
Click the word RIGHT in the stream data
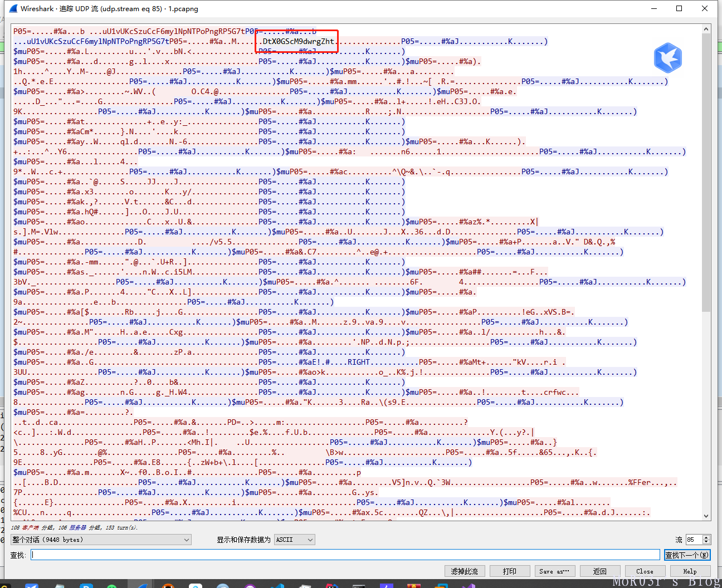point(359,362)
